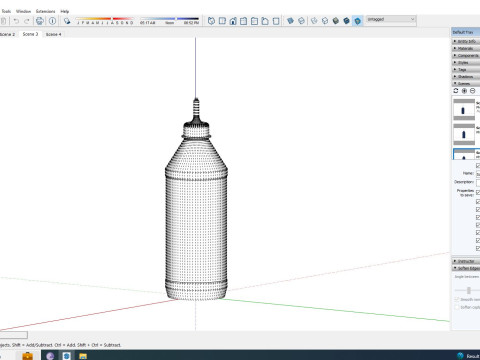This screenshot has height=360, width=480.
Task: Select the first scene thumbnail
Action: click(x=464, y=110)
